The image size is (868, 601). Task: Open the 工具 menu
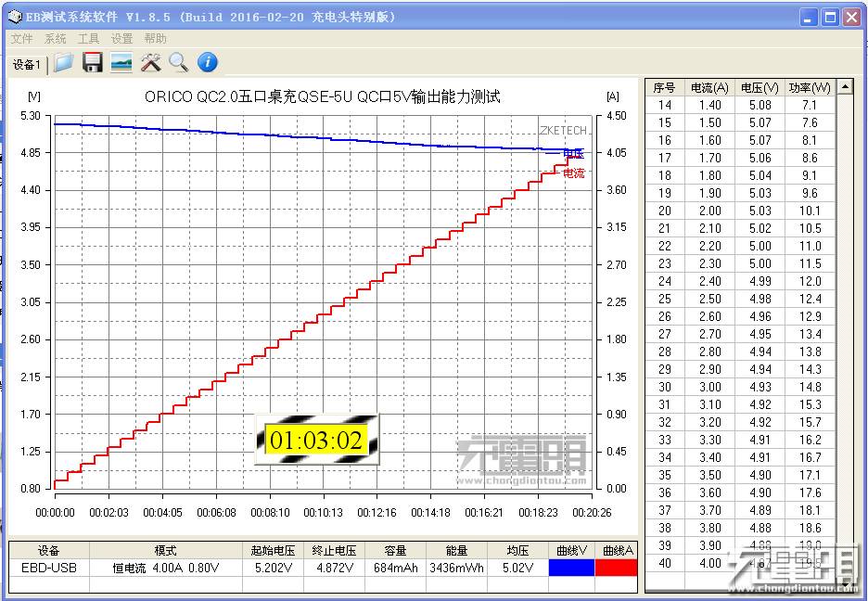pos(89,39)
